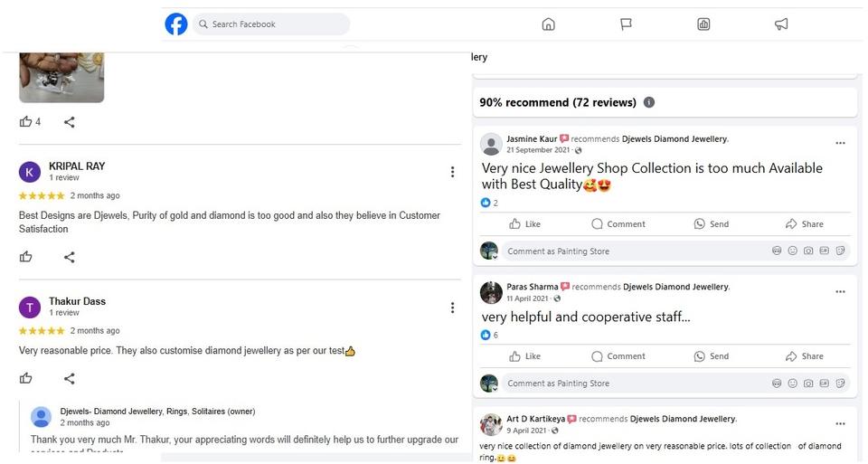Click Send on Paras Sharma's post
The width and height of the screenshot is (868, 464).
712,356
